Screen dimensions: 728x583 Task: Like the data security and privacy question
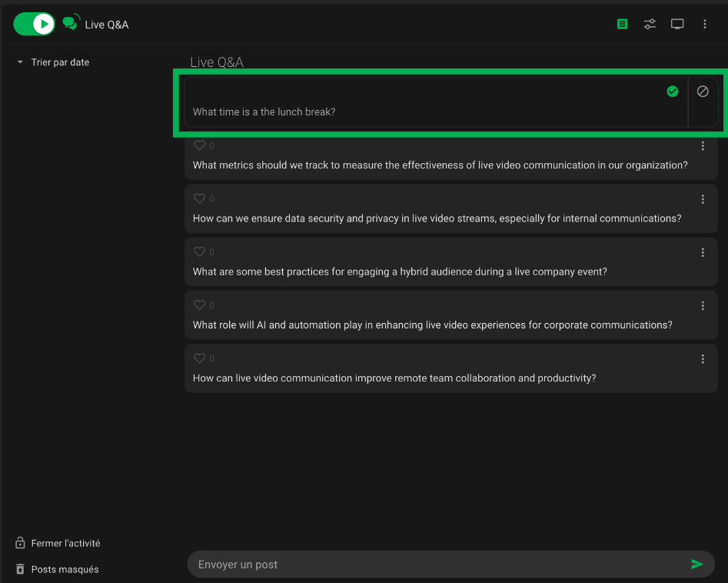[200, 198]
